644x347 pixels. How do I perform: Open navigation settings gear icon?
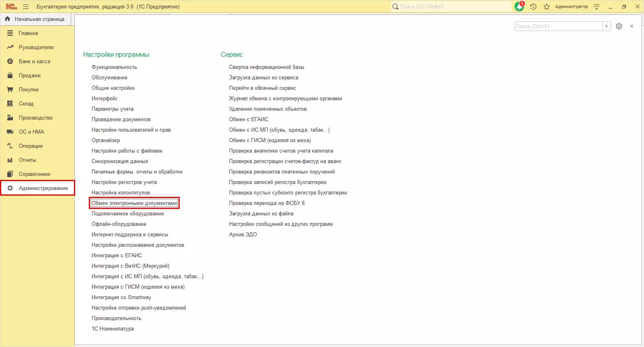(x=619, y=26)
